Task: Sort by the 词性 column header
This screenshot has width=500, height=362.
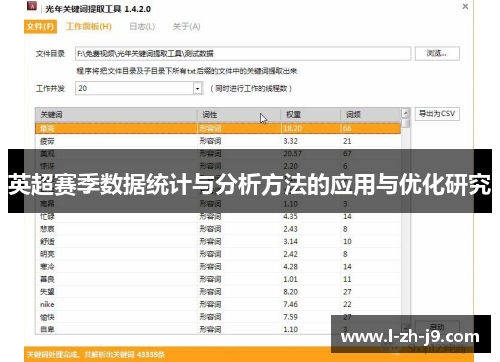Action: coord(239,115)
